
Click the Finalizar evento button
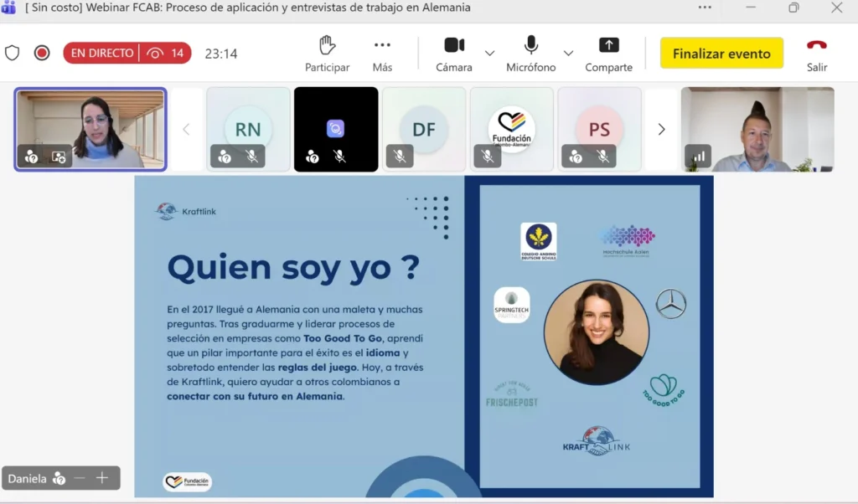pyautogui.click(x=721, y=54)
